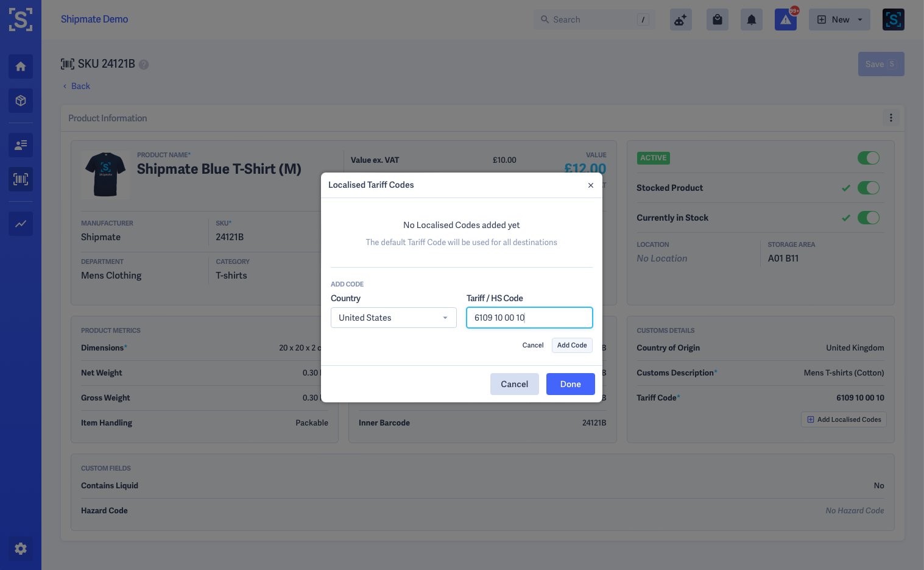Open the alerts warning triangle with badge
Screen dimensions: 924x570
[786, 20]
